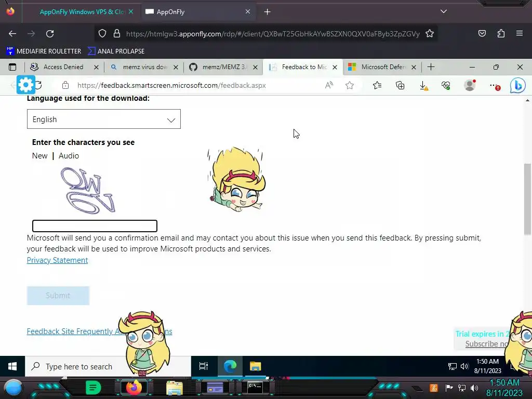532x399 pixels.
Task: Click the Edge page vertical scrollbar
Action: 527,199
